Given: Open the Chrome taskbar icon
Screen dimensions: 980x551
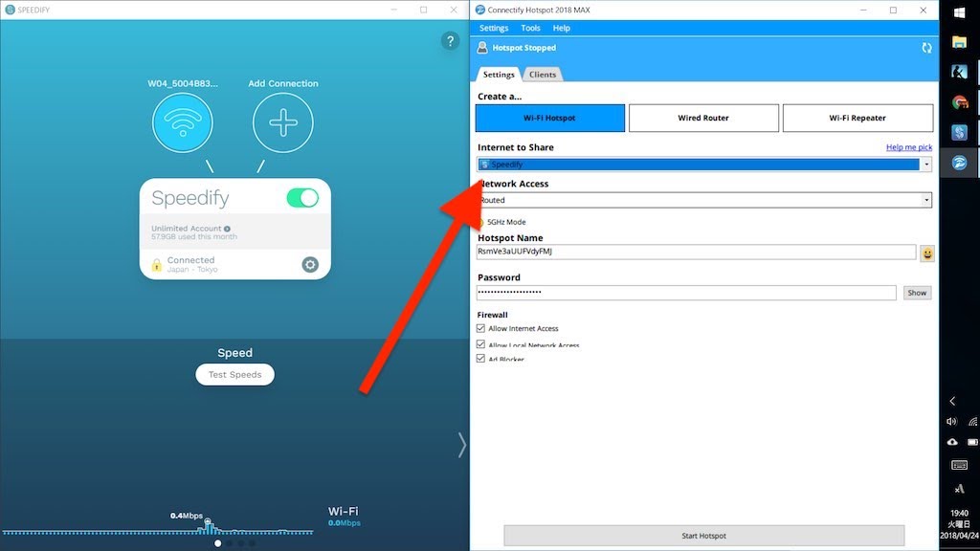Looking at the screenshot, I should point(959,102).
